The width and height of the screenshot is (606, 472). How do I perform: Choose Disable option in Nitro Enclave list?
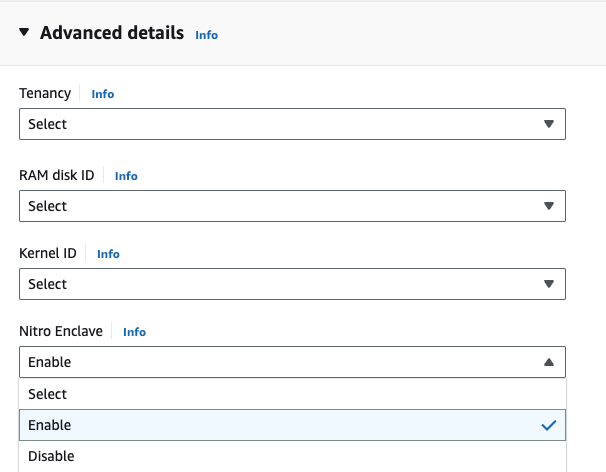pos(51,456)
